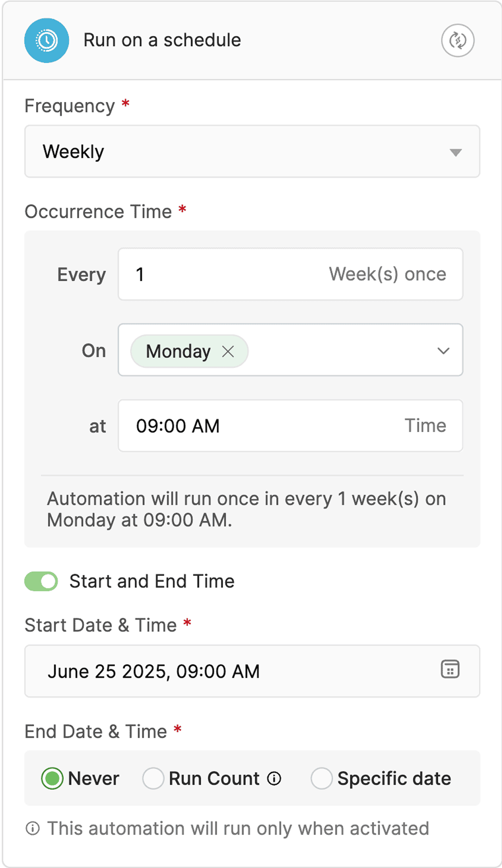Open the Frequency dropdown arrow
The width and height of the screenshot is (502, 868).
point(455,152)
